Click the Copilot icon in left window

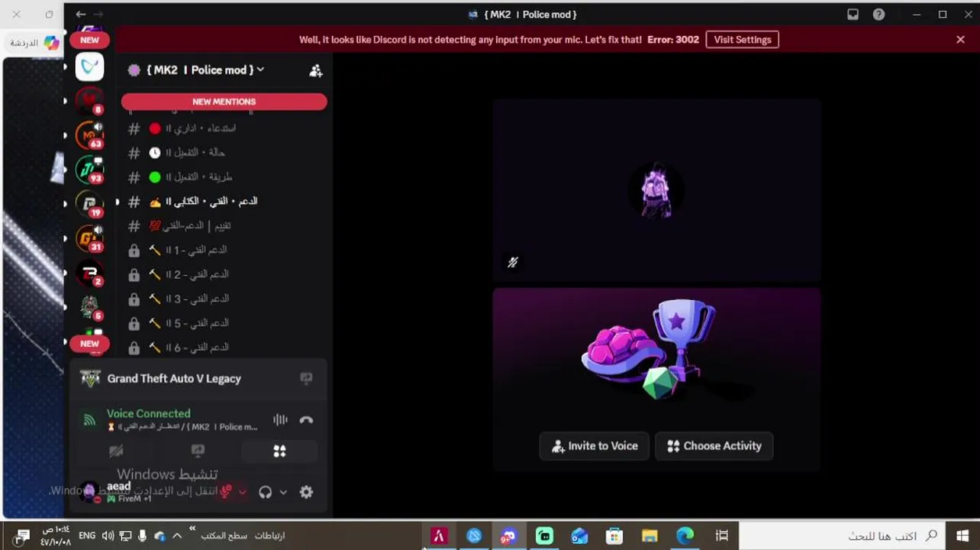coord(51,44)
